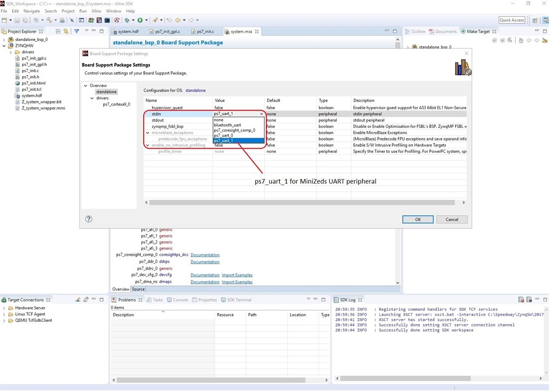Screen dimensions: 549x392
Task: Click the home icon in Make Target panel
Action: (520, 40)
